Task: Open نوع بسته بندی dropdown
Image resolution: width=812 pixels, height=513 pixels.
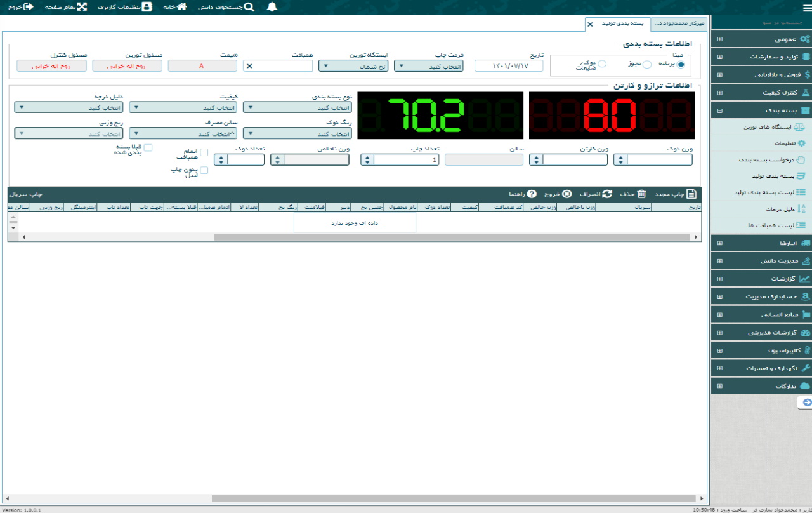Action: click(298, 107)
